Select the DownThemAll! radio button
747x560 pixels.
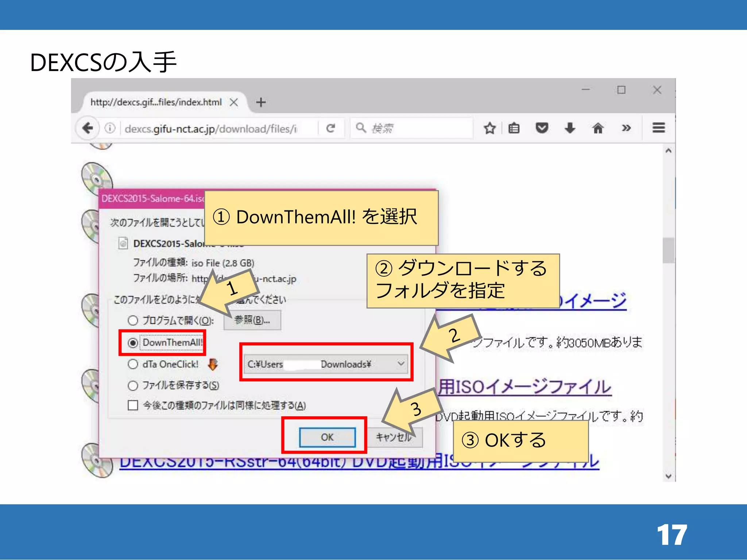pyautogui.click(x=133, y=343)
